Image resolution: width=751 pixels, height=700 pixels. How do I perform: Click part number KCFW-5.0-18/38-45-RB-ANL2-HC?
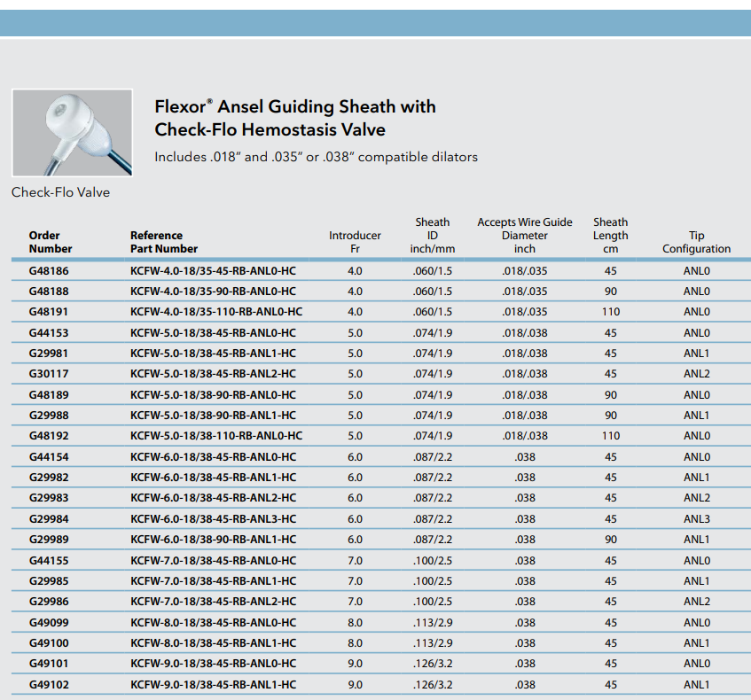pyautogui.click(x=213, y=373)
